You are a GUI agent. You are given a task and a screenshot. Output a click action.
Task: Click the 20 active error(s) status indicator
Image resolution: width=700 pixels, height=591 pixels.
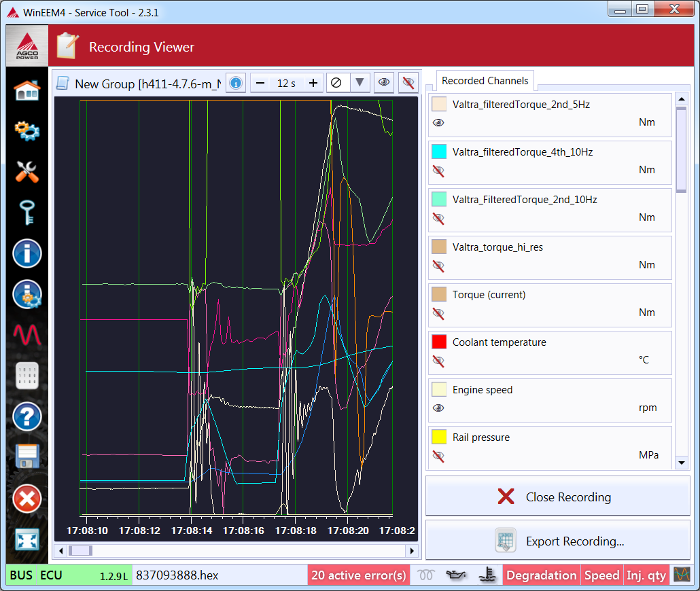coord(359,575)
